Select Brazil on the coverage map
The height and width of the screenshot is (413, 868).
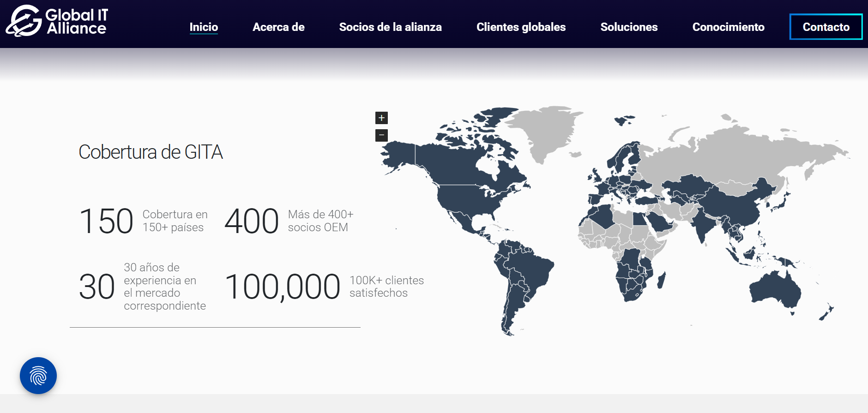[529, 270]
